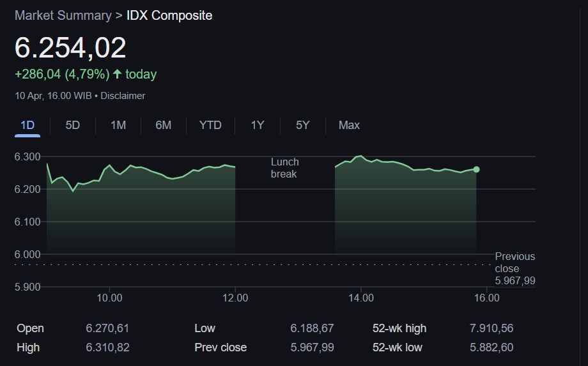Switch to the 6M time range
The height and width of the screenshot is (366, 588).
point(164,125)
